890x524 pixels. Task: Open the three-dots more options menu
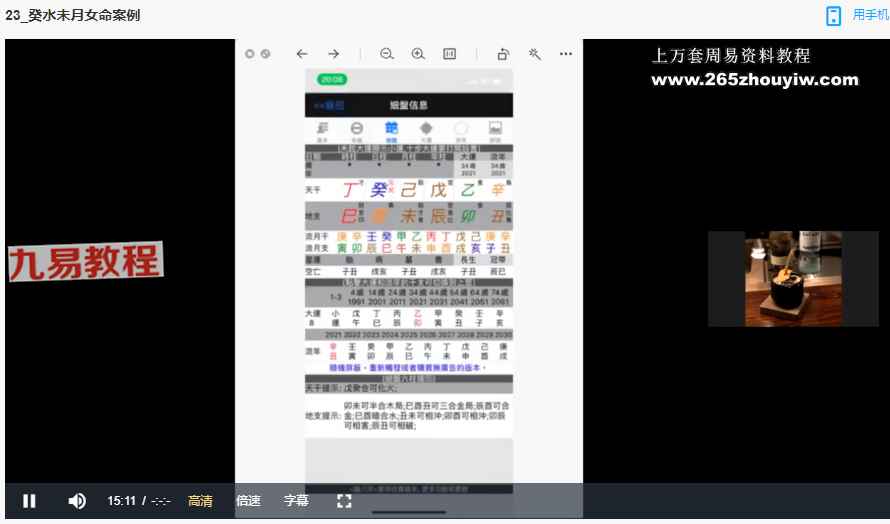click(566, 54)
